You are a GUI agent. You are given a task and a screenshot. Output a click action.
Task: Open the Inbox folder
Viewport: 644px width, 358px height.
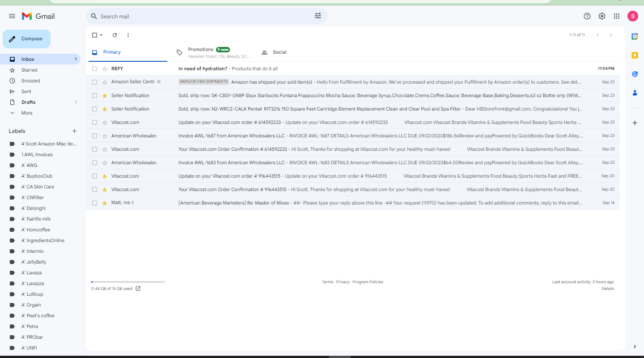[40, 59]
